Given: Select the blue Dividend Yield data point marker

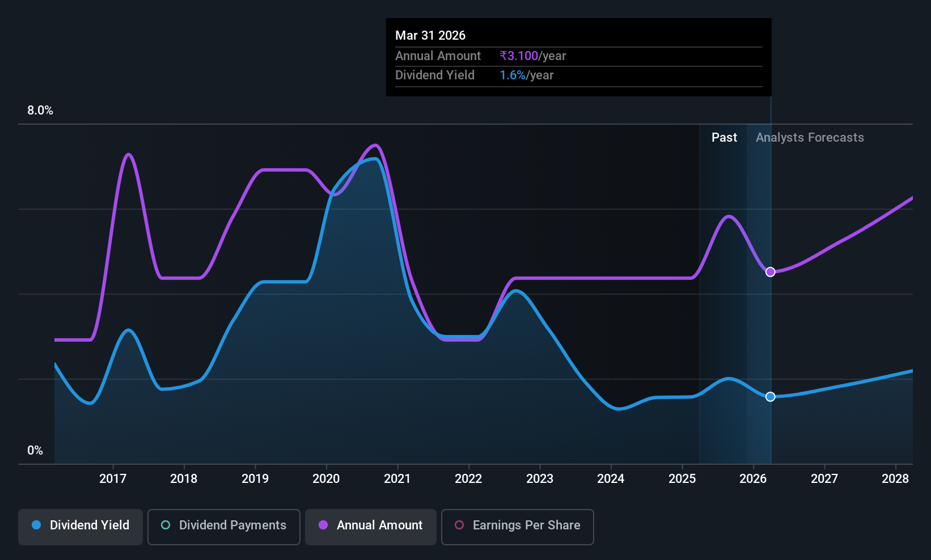Looking at the screenshot, I should (770, 397).
